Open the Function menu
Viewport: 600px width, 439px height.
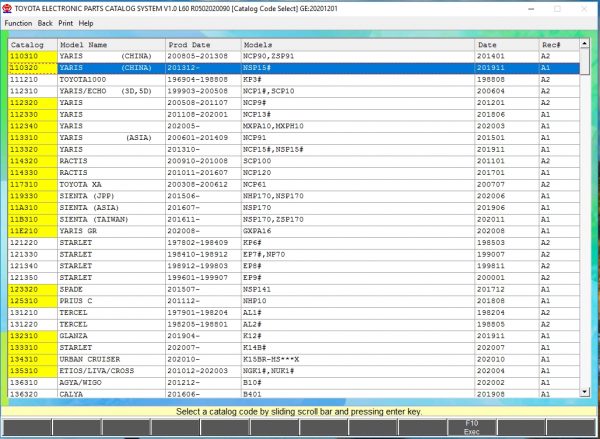coord(18,23)
